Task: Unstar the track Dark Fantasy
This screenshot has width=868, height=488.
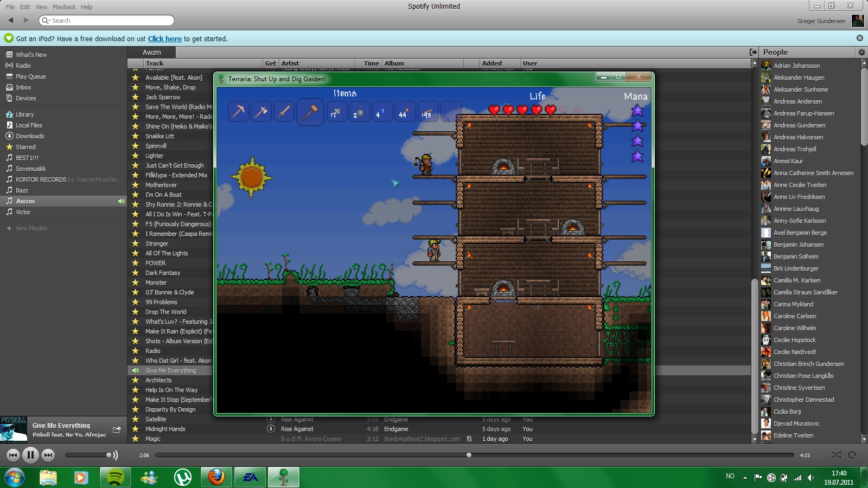Action: pos(135,273)
